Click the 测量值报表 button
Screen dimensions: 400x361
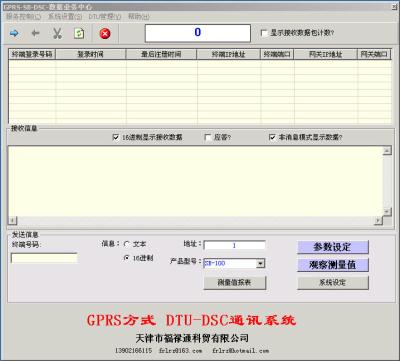(235, 282)
